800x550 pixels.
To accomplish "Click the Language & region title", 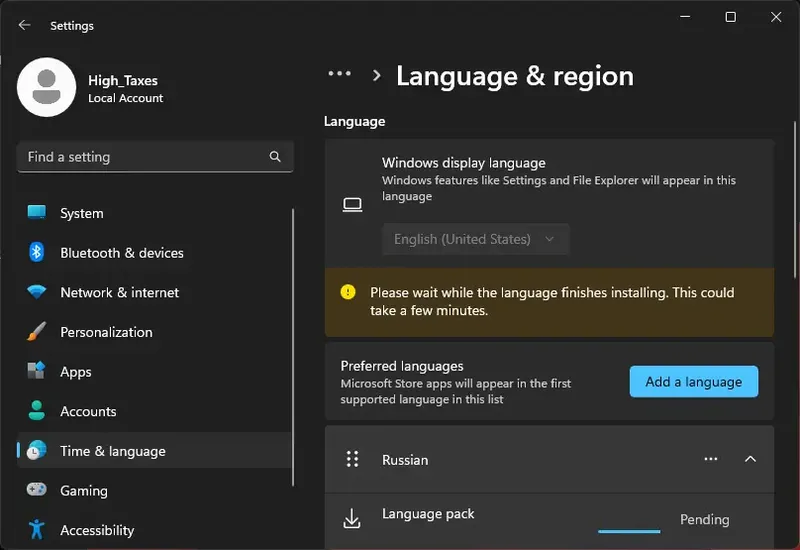I will pos(515,76).
